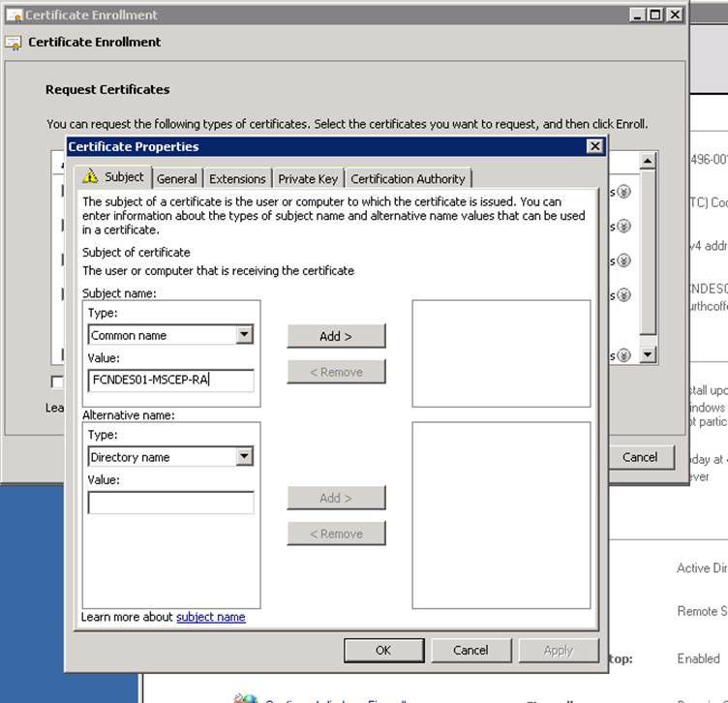Click the warning icon on Subject tab
The height and width of the screenshot is (703, 728).
(x=90, y=177)
